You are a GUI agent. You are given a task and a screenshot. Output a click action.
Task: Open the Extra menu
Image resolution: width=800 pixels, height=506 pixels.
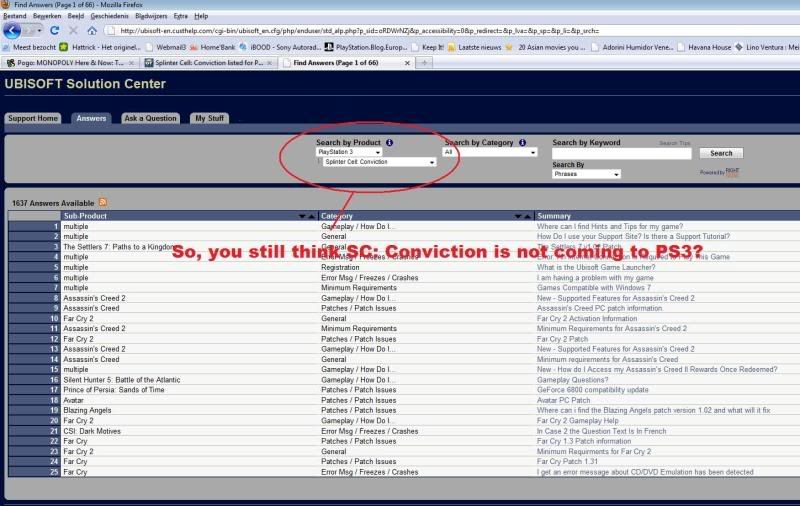[181, 16]
